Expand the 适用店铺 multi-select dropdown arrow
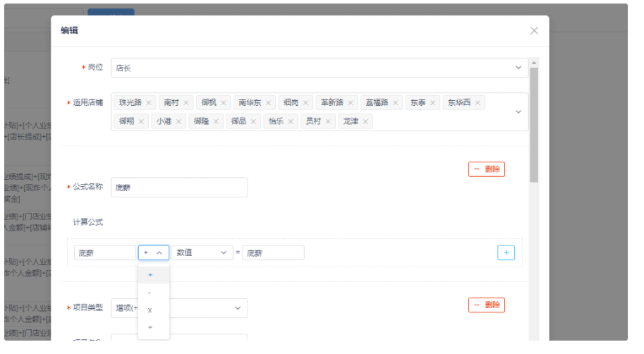The image size is (644, 354). (518, 111)
